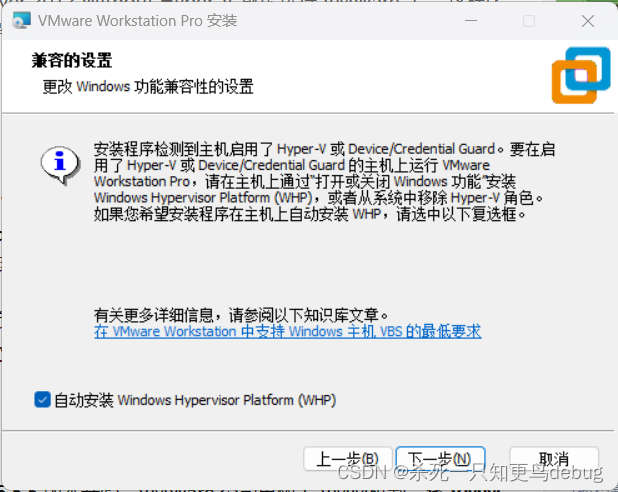Open the VBS minimum requirements knowledge base link
This screenshot has height=492, width=618.
[287, 331]
